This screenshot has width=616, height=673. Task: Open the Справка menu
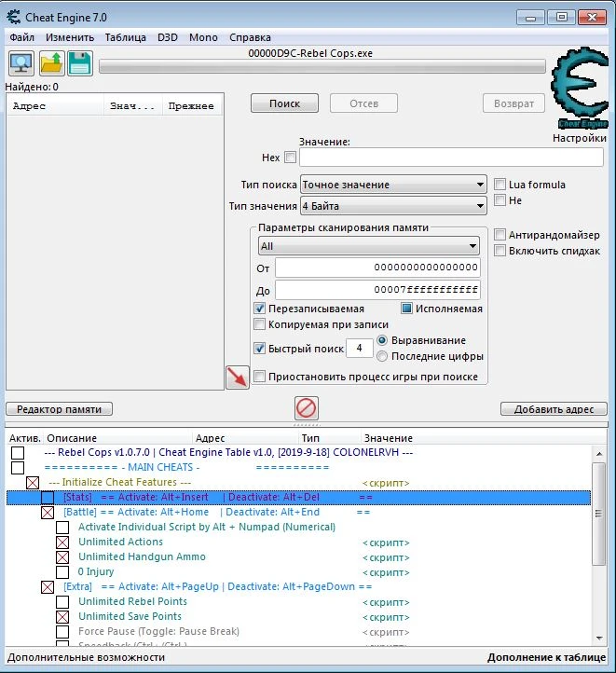[250, 37]
